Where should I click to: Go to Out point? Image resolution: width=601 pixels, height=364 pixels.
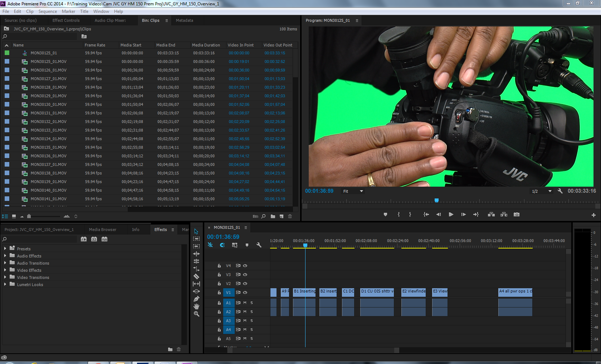coord(476,215)
